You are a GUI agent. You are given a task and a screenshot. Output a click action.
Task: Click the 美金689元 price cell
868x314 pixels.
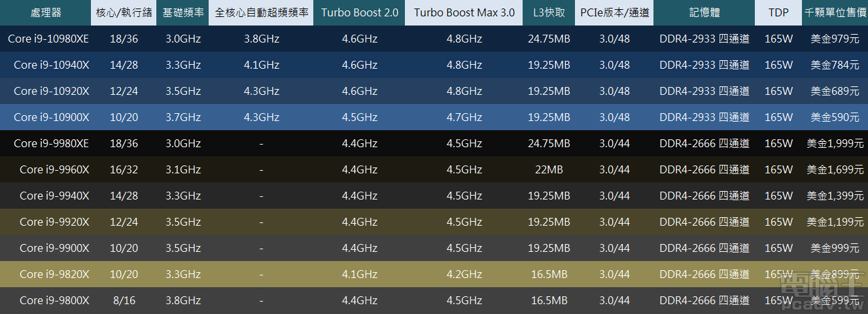coord(835,91)
